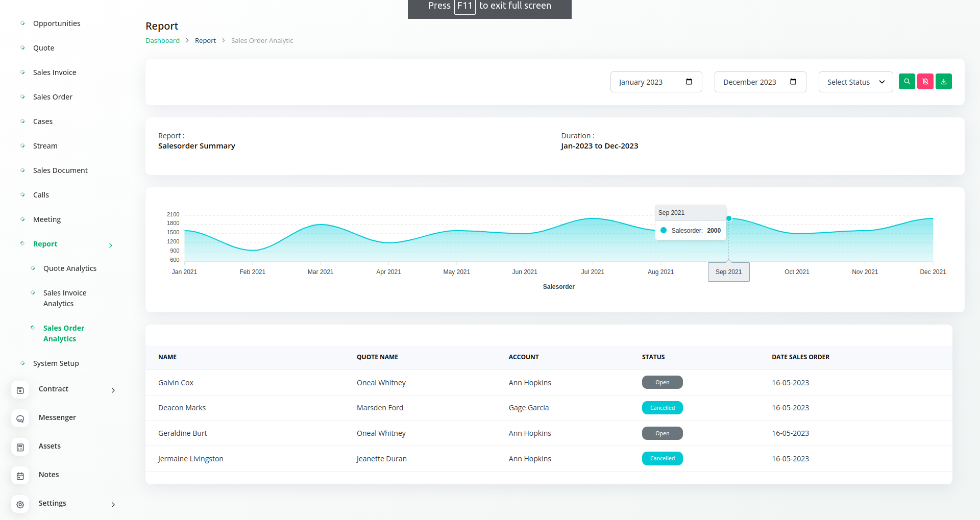Click the green search filter icon
This screenshot has width=980, height=520.
point(906,82)
